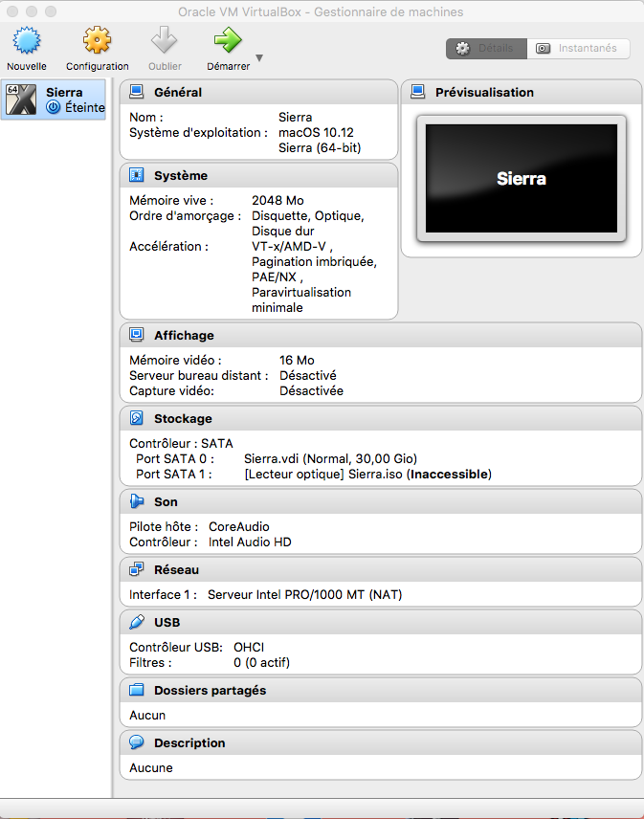Click the Stockage disk icon
Image resolution: width=644 pixels, height=819 pixels.
coord(136,418)
